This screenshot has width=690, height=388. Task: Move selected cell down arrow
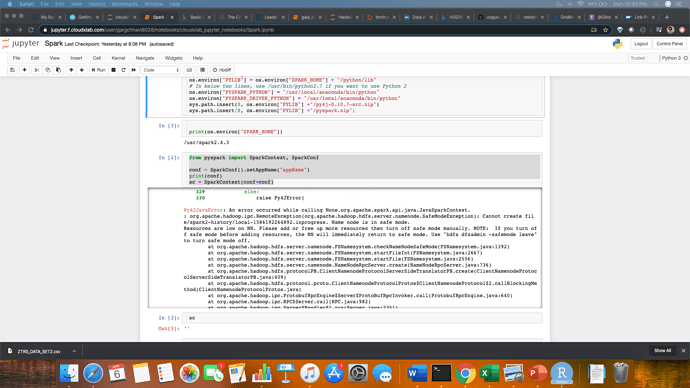coord(82,70)
